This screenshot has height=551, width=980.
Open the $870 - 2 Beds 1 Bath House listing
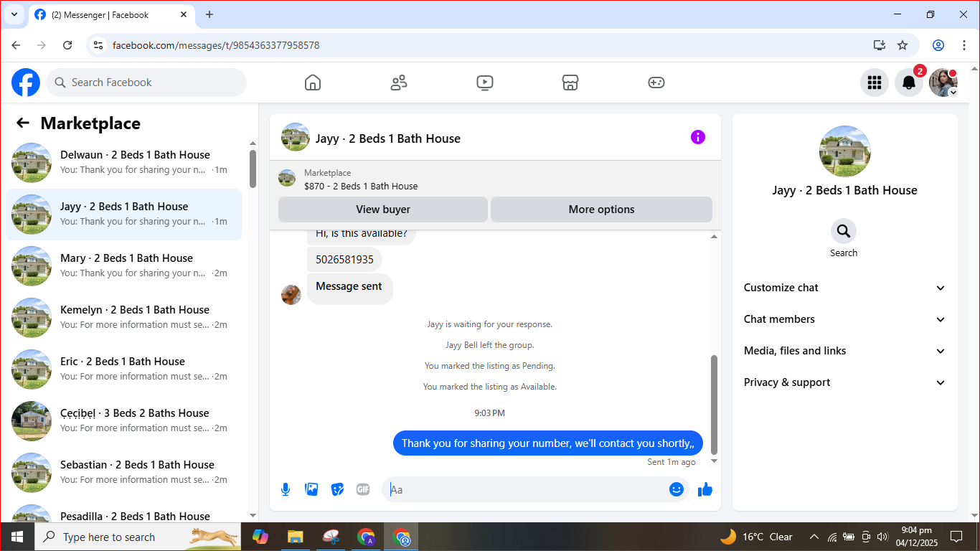tap(361, 186)
